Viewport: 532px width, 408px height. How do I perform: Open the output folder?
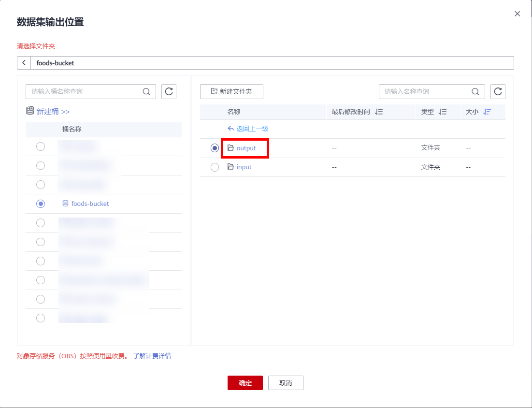point(246,148)
